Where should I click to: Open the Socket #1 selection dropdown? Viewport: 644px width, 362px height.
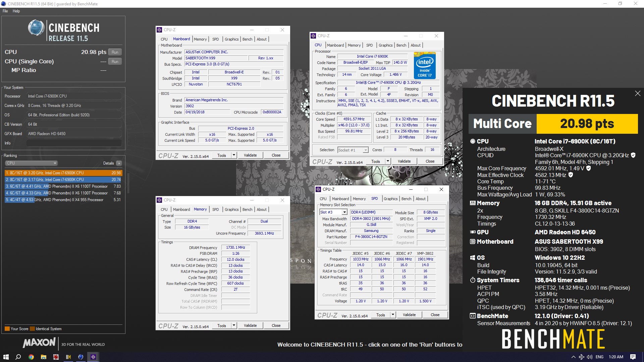pyautogui.click(x=353, y=150)
